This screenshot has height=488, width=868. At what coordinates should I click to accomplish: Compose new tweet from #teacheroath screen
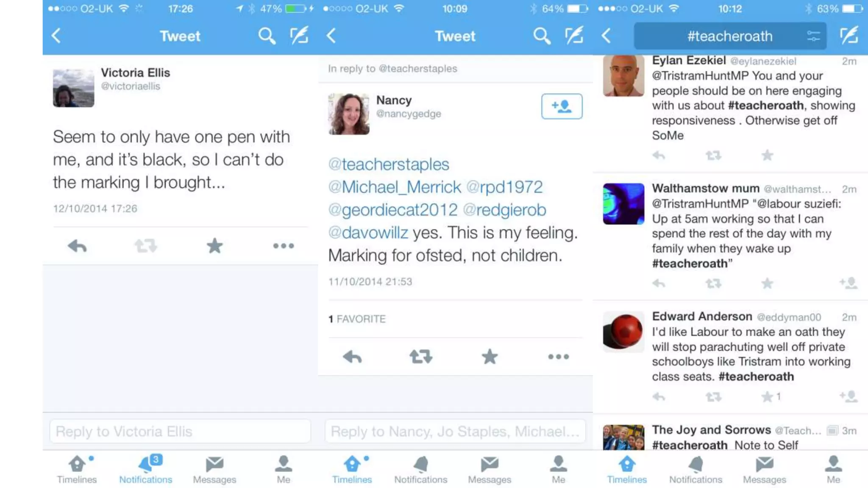[849, 36]
